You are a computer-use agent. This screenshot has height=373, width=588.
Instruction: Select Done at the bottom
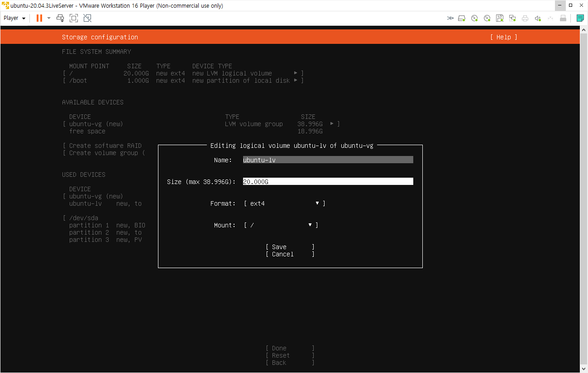coord(290,348)
